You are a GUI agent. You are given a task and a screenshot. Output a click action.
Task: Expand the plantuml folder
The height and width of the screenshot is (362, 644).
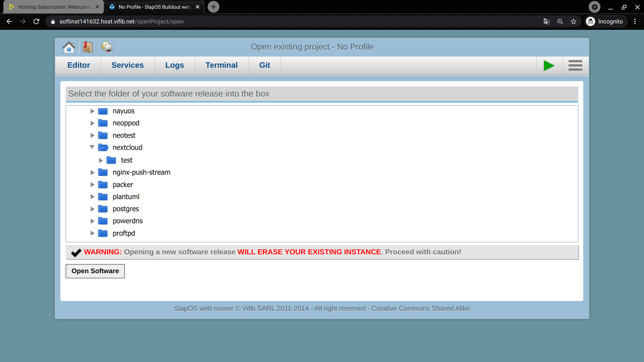coord(92,197)
